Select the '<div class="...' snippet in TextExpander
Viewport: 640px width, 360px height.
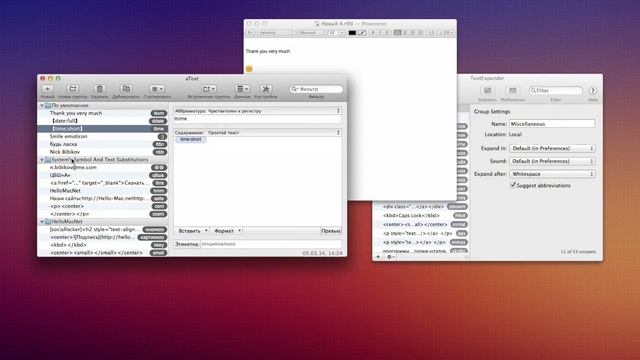[422, 207]
